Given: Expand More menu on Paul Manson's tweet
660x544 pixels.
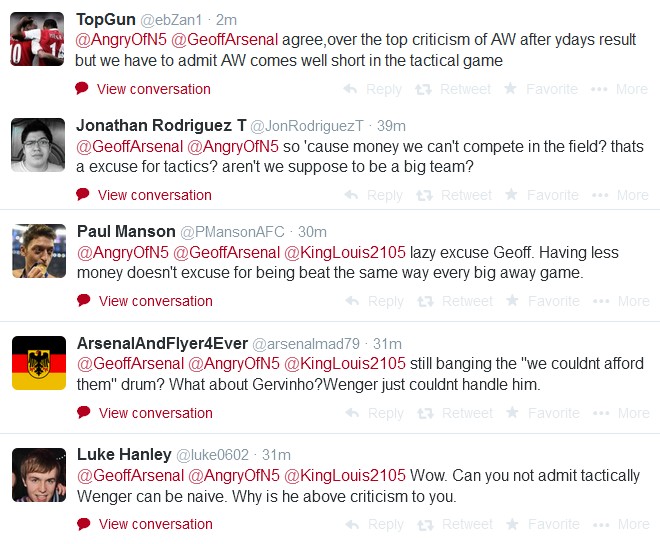Looking at the screenshot, I should coord(620,301).
